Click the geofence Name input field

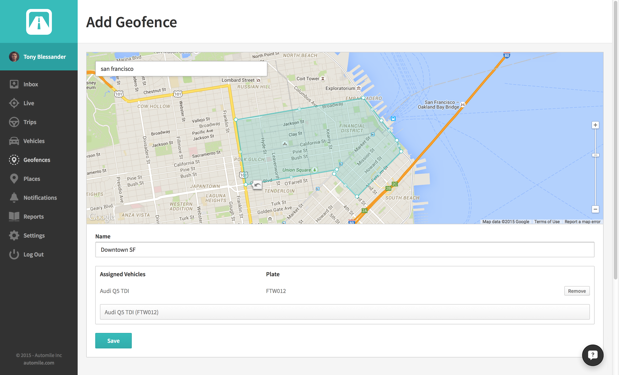point(345,250)
